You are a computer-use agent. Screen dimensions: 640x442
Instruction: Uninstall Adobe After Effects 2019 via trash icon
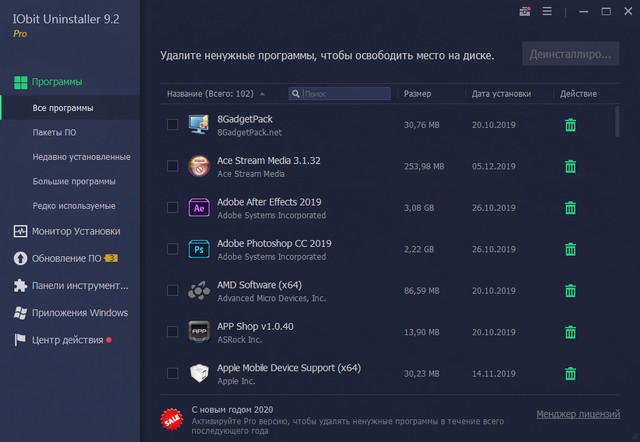[x=570, y=208]
